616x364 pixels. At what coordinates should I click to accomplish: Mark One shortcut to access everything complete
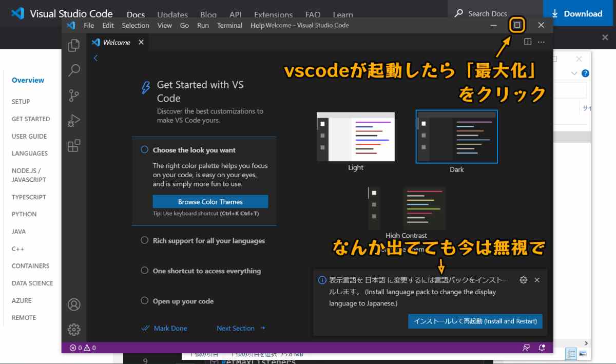pos(144,271)
